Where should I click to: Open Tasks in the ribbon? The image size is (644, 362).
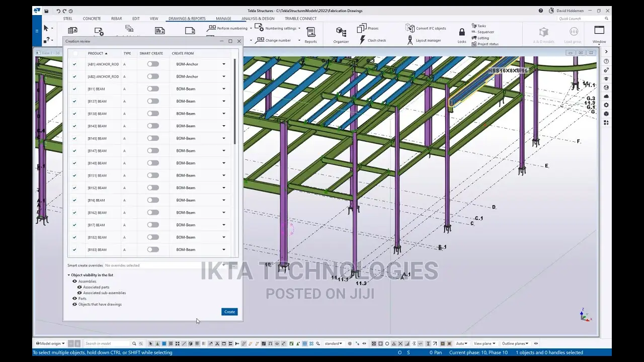(479, 26)
